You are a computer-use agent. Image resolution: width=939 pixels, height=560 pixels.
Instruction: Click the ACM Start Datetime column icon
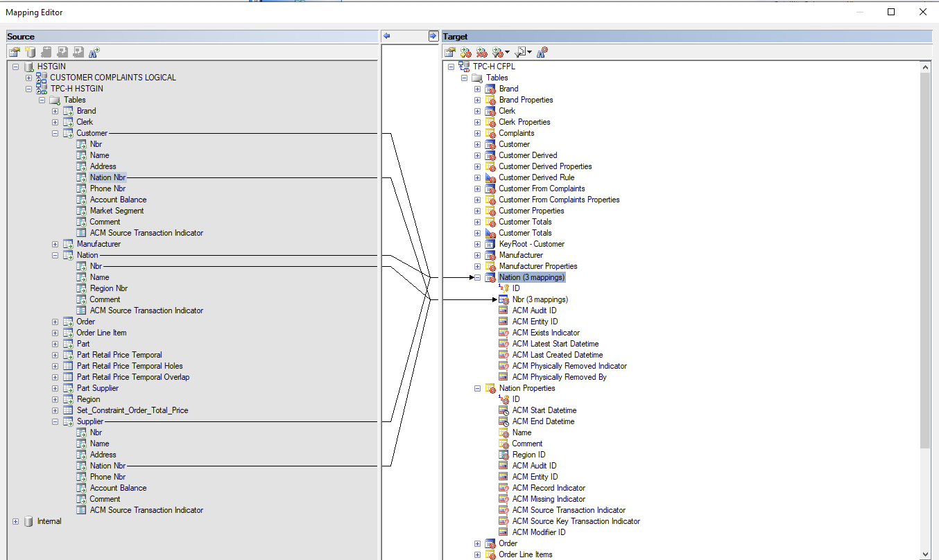[x=503, y=410]
